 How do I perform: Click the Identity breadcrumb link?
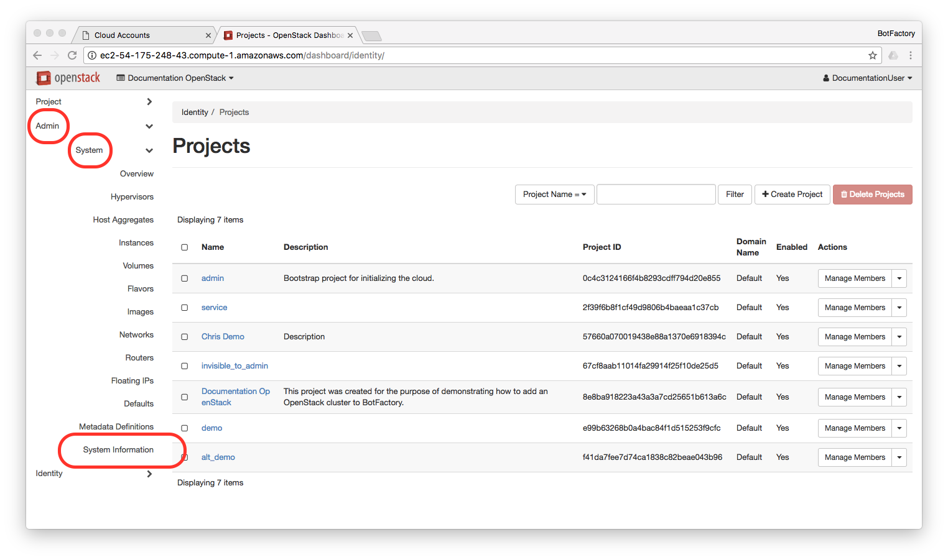195,112
